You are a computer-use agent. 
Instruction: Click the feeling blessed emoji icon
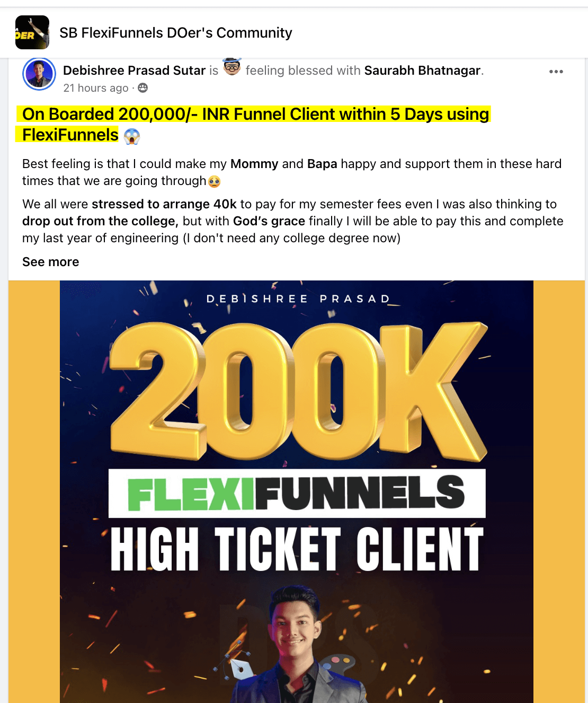click(232, 67)
